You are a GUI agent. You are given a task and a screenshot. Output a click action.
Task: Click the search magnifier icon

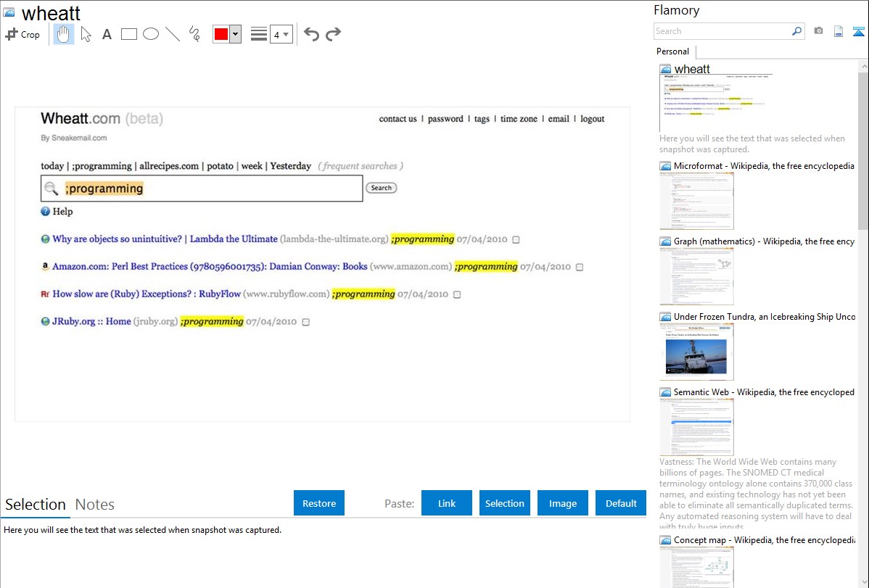[797, 31]
